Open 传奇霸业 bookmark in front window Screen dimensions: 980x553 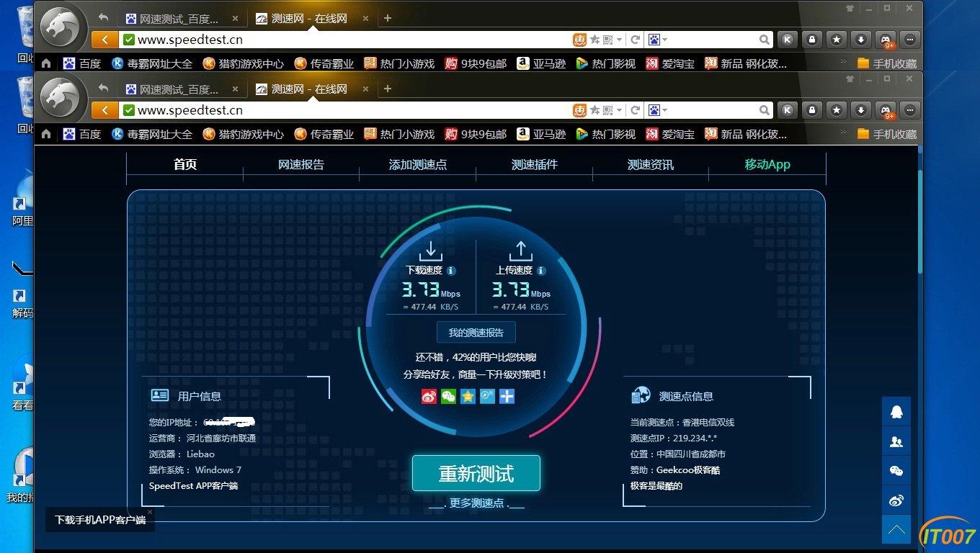[x=324, y=134]
